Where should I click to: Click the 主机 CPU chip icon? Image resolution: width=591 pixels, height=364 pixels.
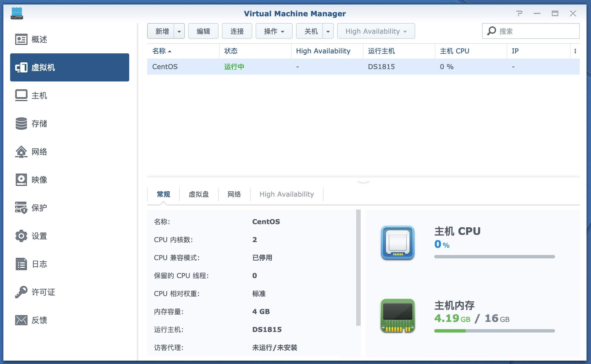tap(397, 242)
